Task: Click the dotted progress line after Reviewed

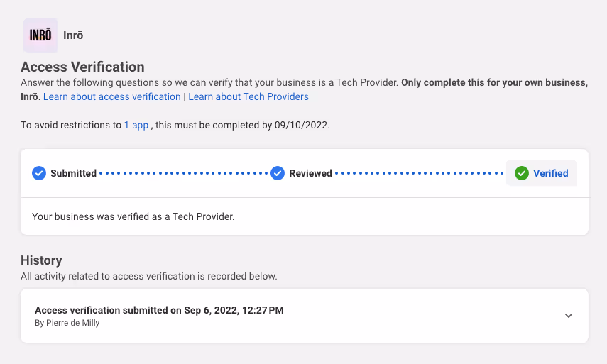Action: coord(419,173)
